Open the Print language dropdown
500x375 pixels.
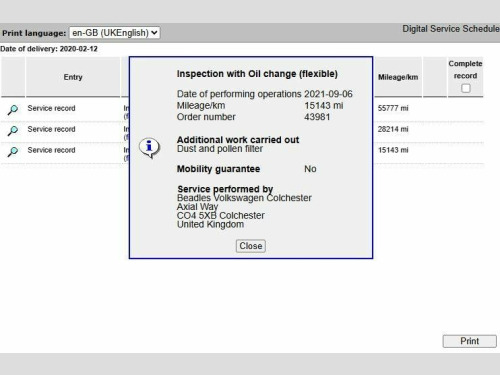click(115, 33)
